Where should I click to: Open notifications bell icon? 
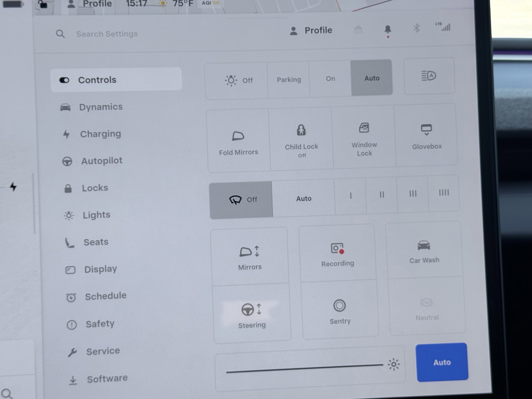click(x=388, y=30)
